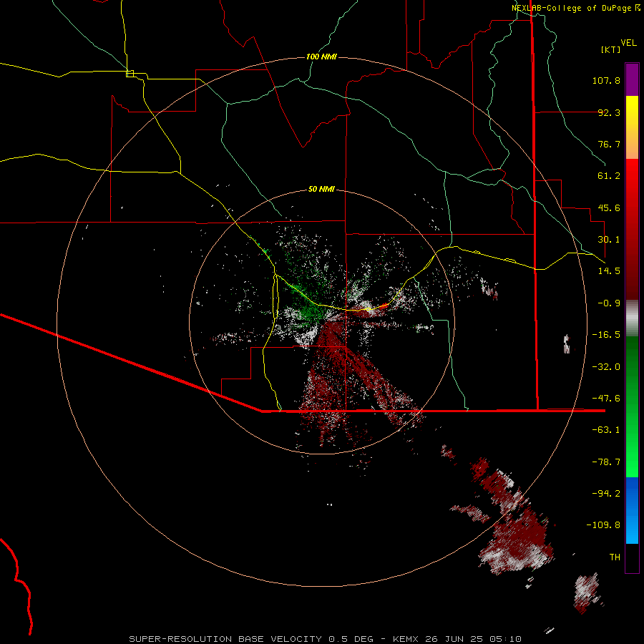This screenshot has height=644, width=644.
Task: Click the 100 NMI range ring label
Action: [x=321, y=57]
